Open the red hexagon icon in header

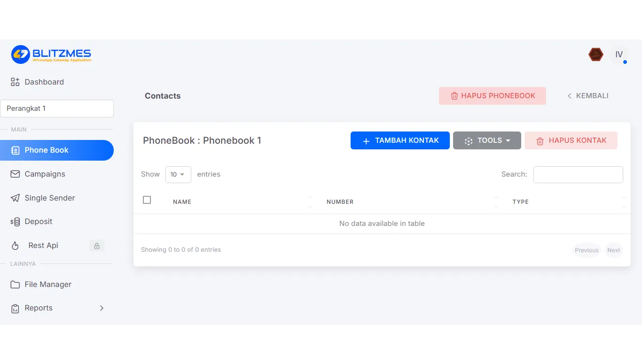pyautogui.click(x=596, y=54)
